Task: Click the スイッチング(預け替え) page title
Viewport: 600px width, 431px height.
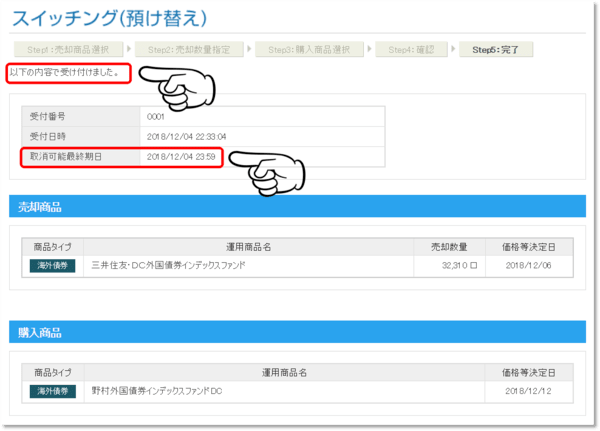Action: (x=110, y=18)
